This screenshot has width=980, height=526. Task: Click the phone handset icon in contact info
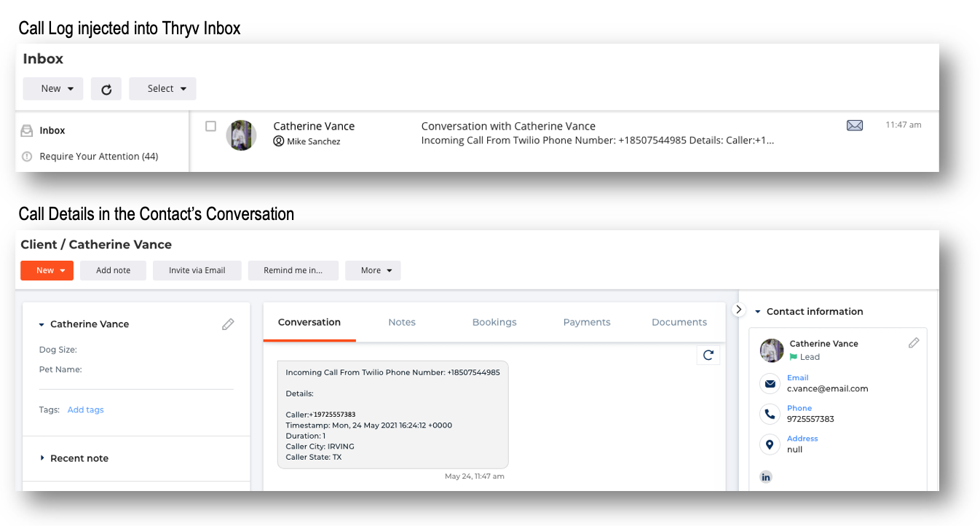769,414
